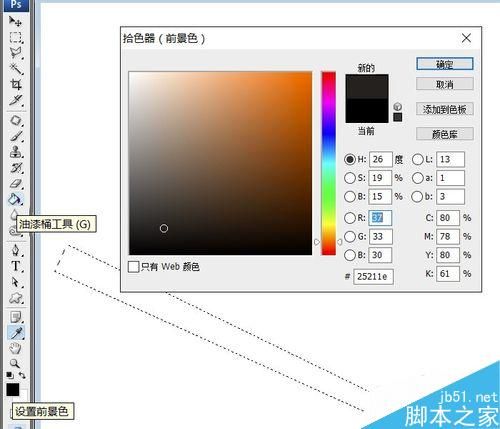Select the Magic Wand tool
Image resolution: width=500 pixels, height=429 pixels.
pos(15,69)
